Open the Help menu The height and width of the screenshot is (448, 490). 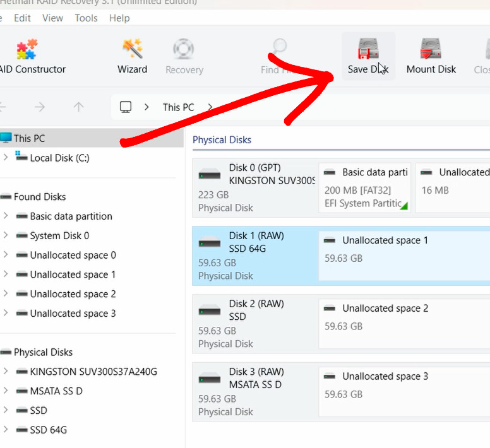[x=119, y=18]
